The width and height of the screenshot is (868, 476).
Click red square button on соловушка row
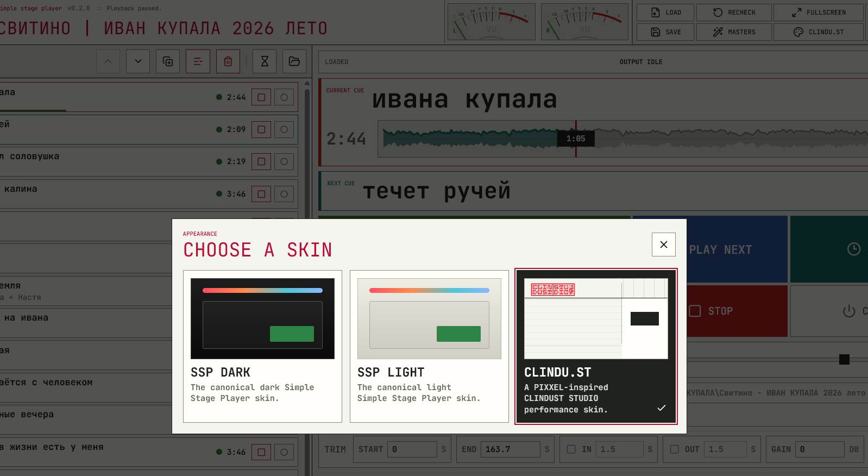(261, 161)
